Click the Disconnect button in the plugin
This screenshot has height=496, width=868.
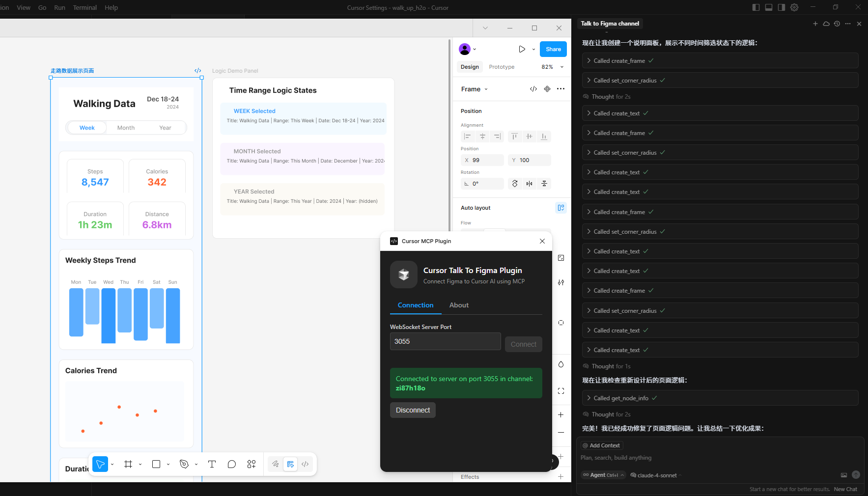(x=413, y=410)
